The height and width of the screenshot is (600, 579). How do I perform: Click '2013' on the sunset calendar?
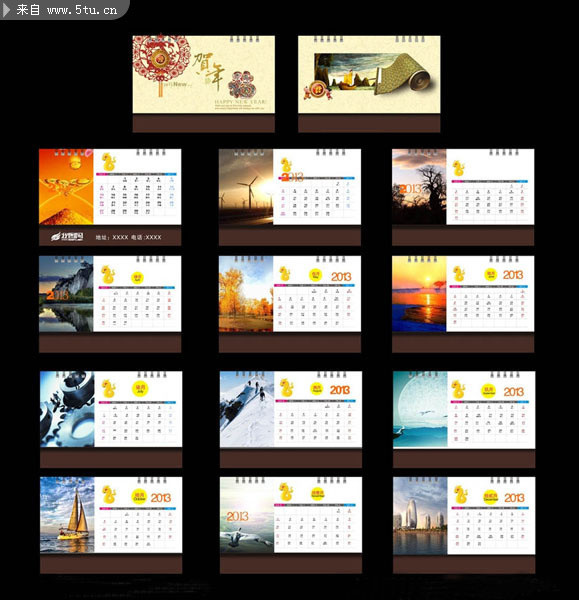pos(513,275)
